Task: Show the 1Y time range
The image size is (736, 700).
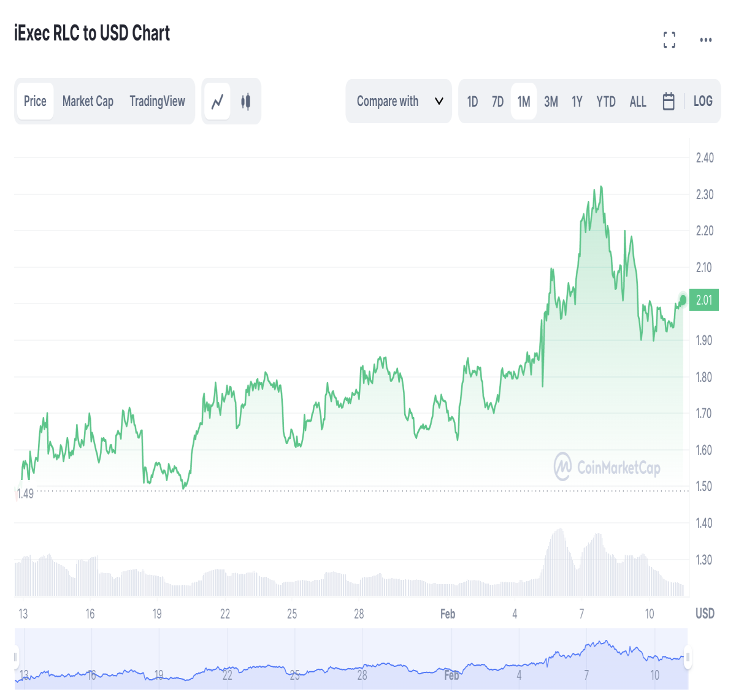Action: point(577,101)
